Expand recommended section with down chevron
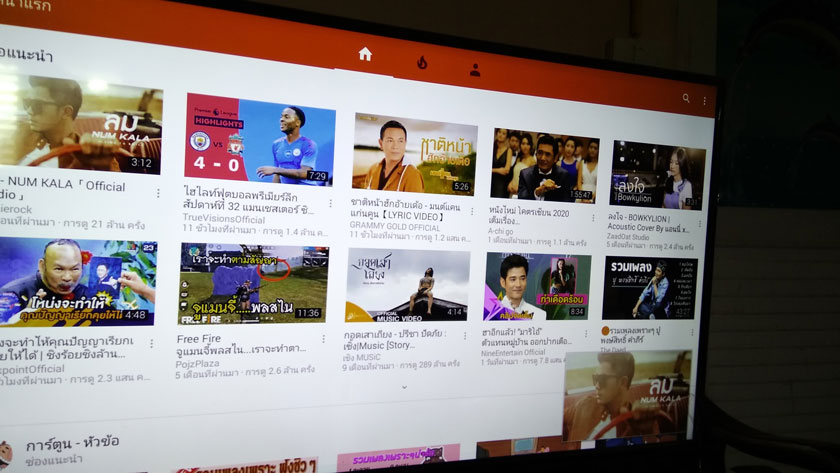840x473 pixels. (x=404, y=386)
